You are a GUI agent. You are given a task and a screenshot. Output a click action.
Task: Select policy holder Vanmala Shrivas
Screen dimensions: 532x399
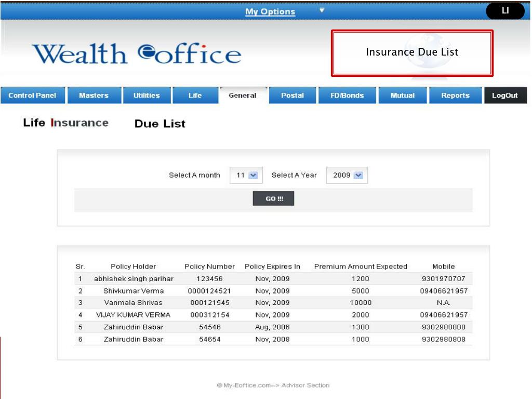134,303
